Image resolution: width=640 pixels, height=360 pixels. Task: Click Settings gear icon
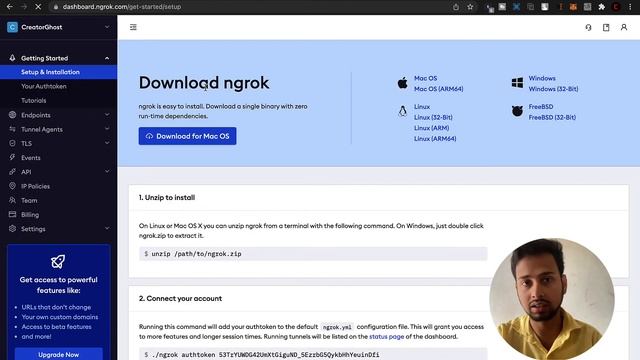click(12, 229)
